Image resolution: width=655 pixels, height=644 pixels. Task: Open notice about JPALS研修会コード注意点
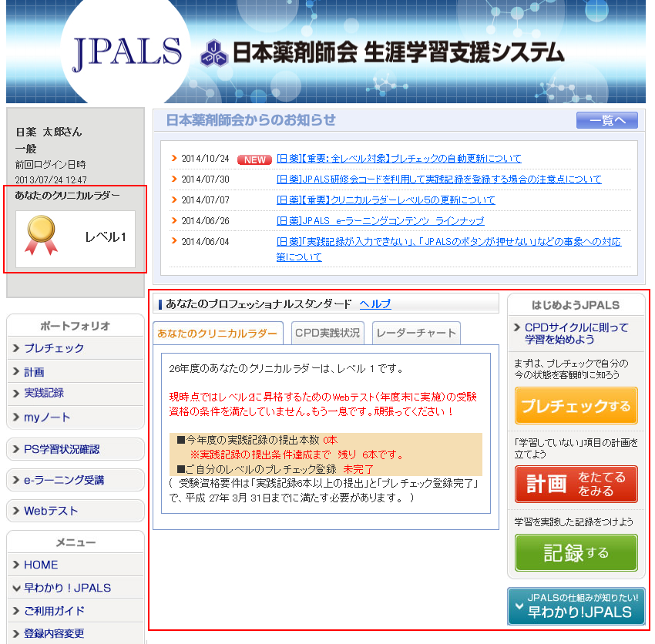[x=439, y=179]
